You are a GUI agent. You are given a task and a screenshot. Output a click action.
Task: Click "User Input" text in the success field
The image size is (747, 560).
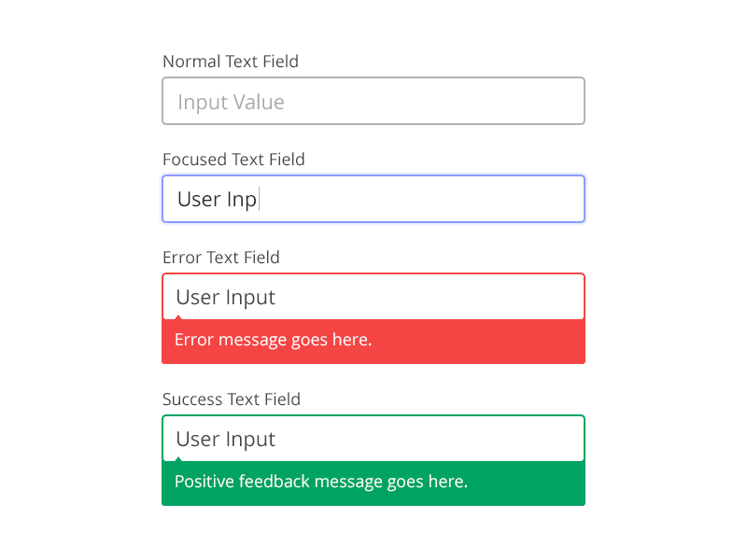[226, 440]
